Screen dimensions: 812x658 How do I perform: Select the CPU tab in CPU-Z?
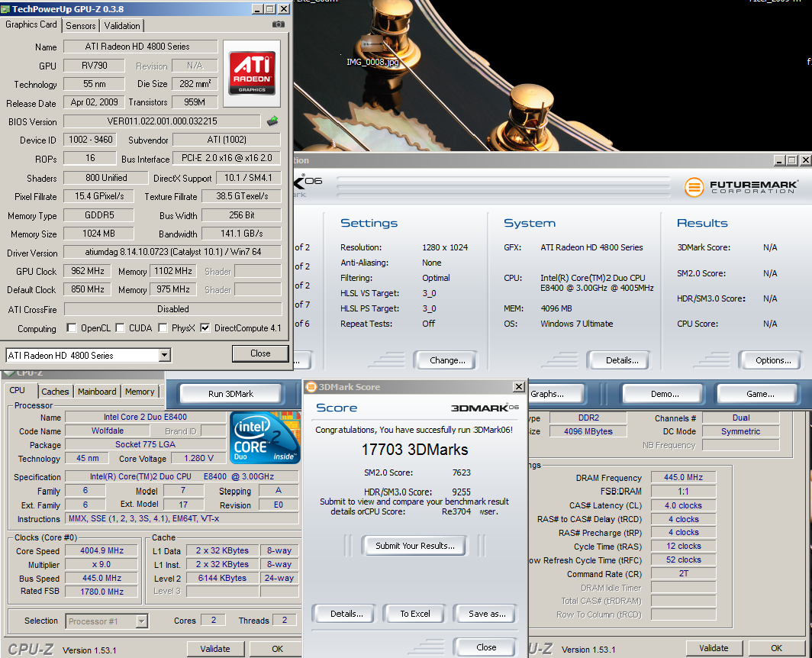17,391
